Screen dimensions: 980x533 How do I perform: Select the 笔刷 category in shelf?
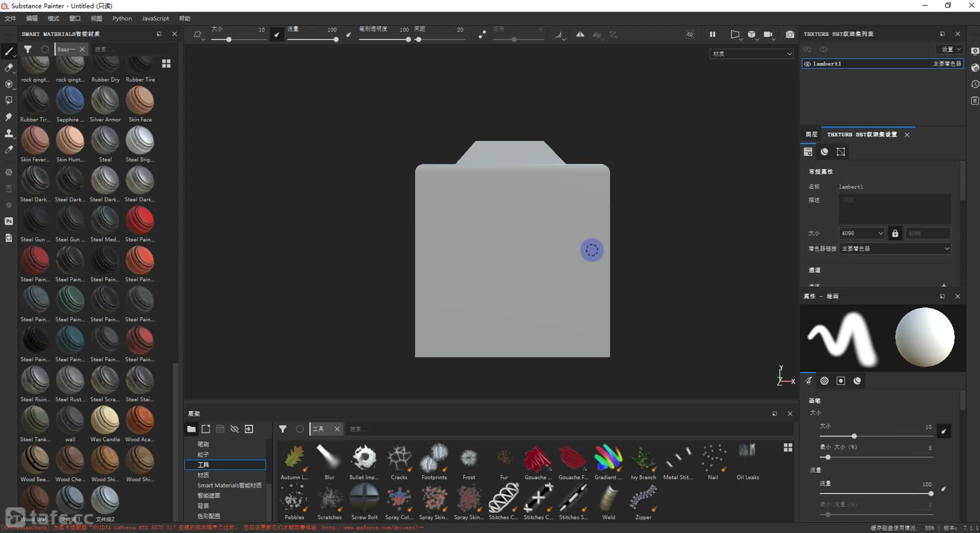point(203,444)
